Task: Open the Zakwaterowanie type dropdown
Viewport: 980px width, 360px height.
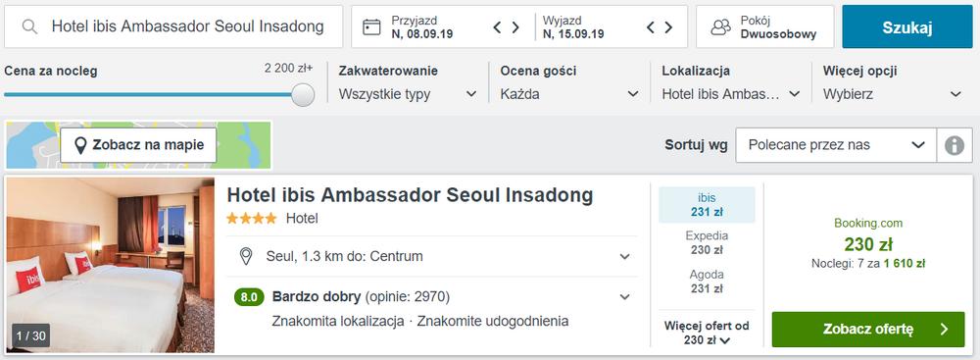Action: (x=408, y=94)
